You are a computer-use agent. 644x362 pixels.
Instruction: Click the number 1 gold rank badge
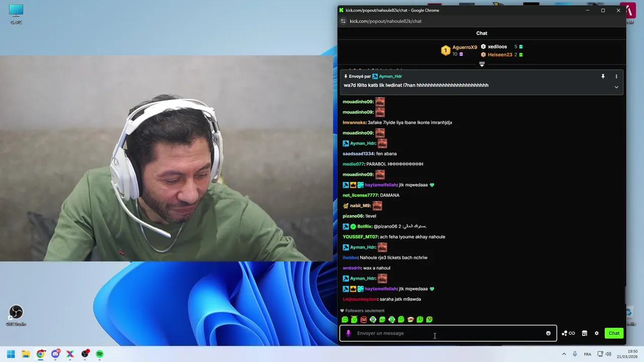(x=445, y=51)
